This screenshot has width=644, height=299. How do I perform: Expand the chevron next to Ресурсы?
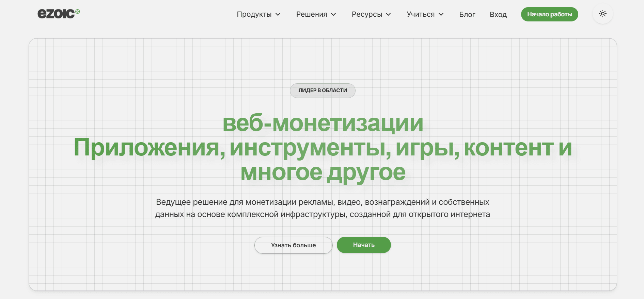(388, 14)
